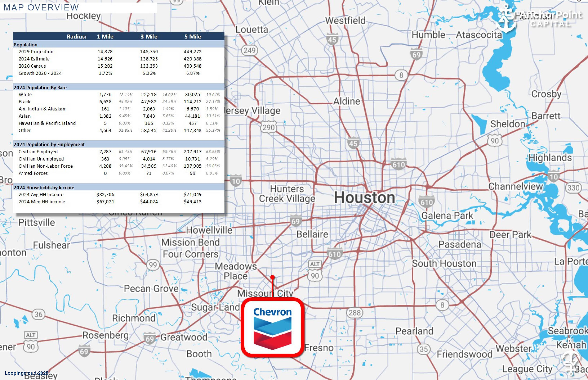The image size is (588, 380).
Task: Click the Interstate 69 shield near Greatwood
Action: (x=150, y=338)
